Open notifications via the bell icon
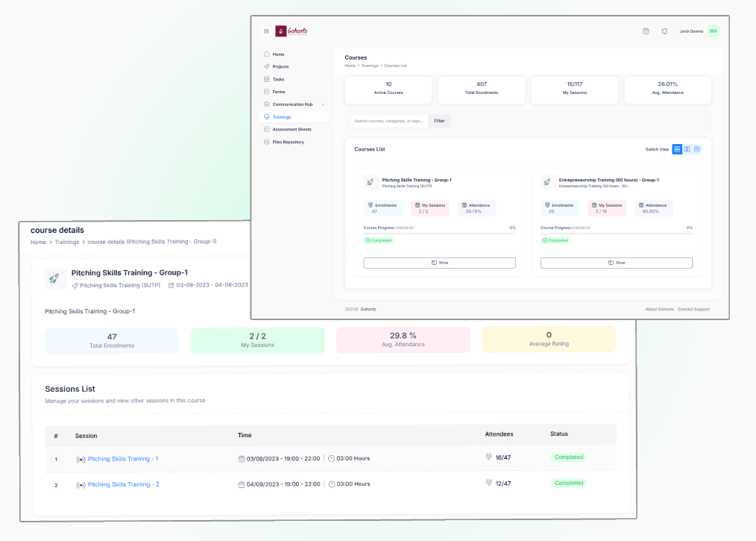Image resolution: width=756 pixels, height=541 pixels. [x=664, y=31]
